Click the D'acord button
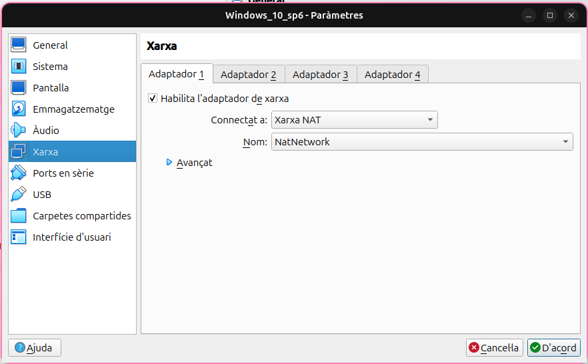588x364 pixels. (x=553, y=348)
